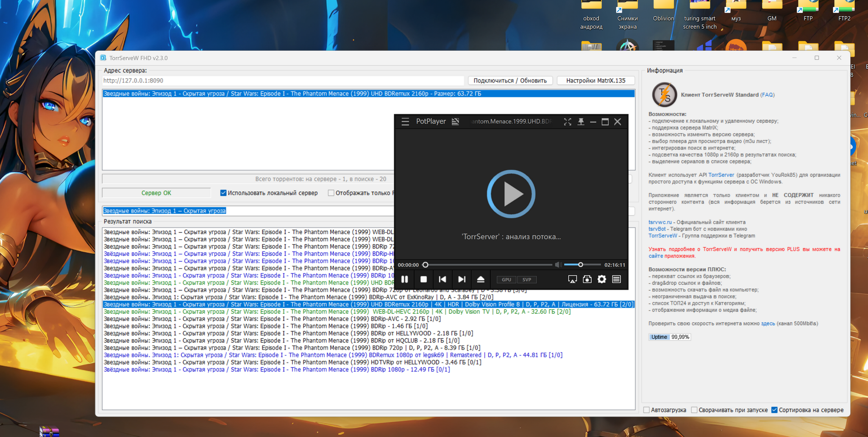Click the PotPlayer playlist icon beside the title

click(x=455, y=122)
